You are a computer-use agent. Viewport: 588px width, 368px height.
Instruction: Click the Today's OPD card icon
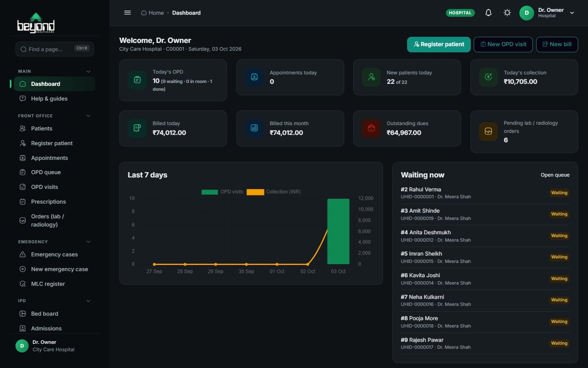click(x=137, y=80)
